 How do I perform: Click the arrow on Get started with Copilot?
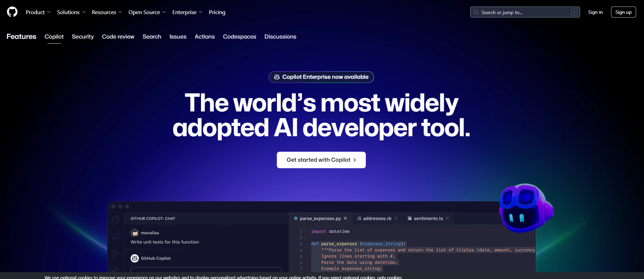pos(355,160)
